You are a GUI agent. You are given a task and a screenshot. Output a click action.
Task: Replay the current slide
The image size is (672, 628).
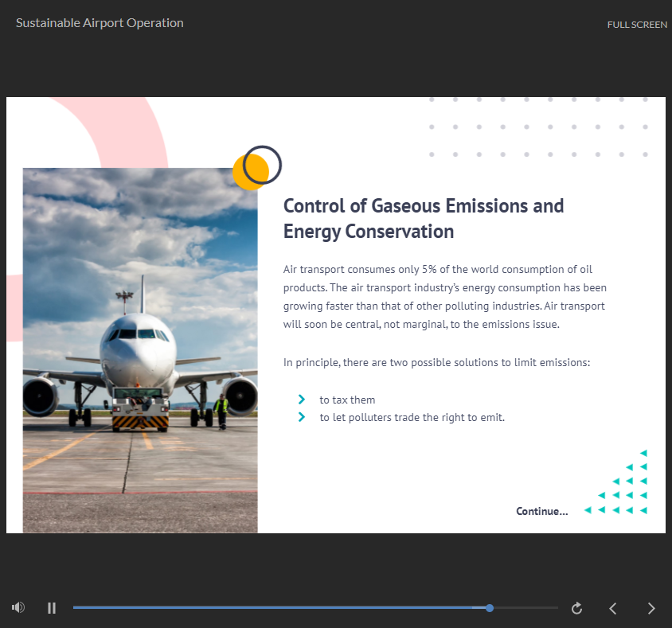coord(577,608)
